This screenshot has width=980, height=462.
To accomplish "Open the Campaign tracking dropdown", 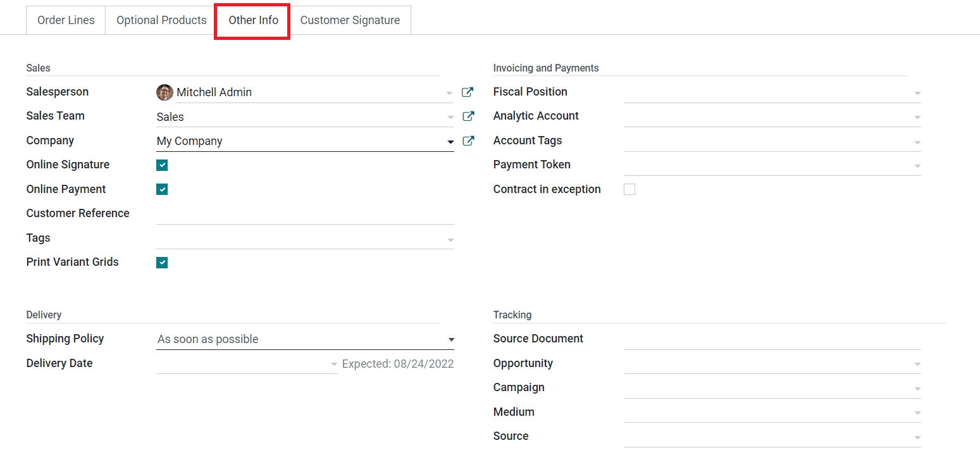I will point(917,389).
